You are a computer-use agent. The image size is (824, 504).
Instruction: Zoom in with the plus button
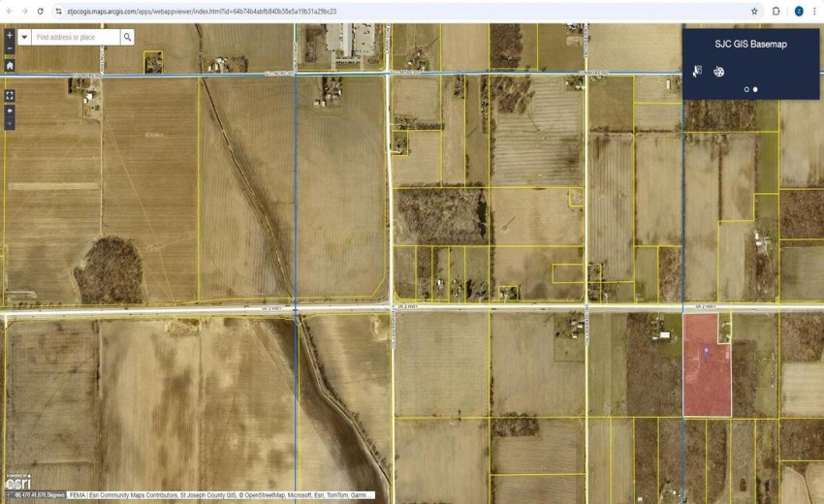pyautogui.click(x=10, y=35)
